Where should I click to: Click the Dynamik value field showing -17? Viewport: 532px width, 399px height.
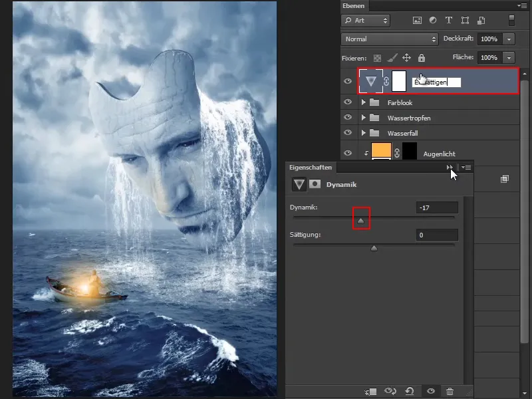click(437, 207)
